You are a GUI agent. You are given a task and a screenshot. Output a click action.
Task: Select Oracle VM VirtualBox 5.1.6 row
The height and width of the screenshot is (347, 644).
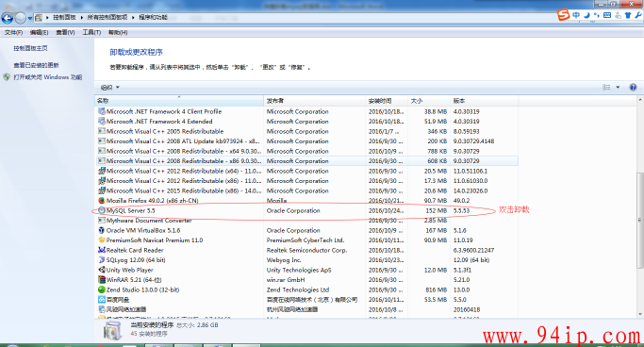pyautogui.click(x=307, y=230)
